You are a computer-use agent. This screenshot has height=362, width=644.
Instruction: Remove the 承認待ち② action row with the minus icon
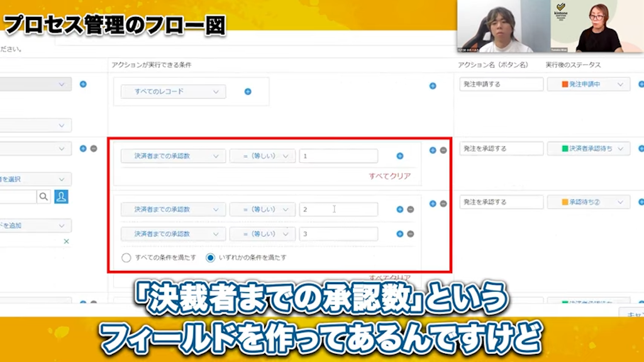coord(443,202)
